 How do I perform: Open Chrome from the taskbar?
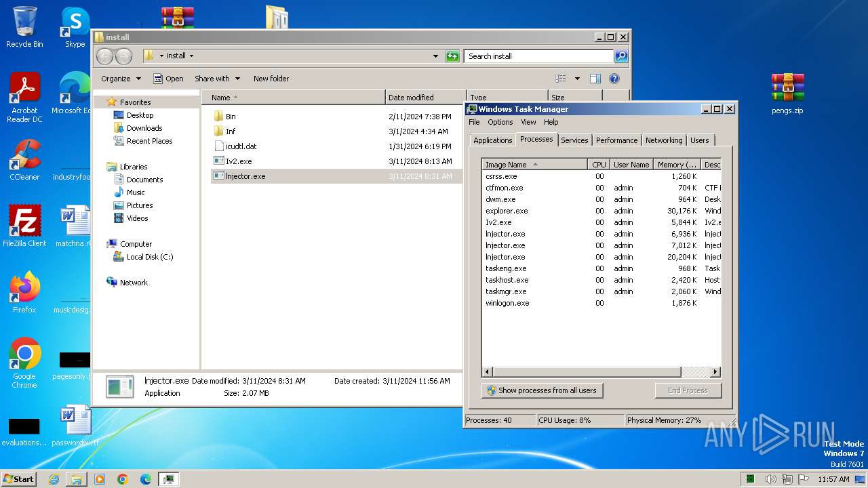(123, 479)
